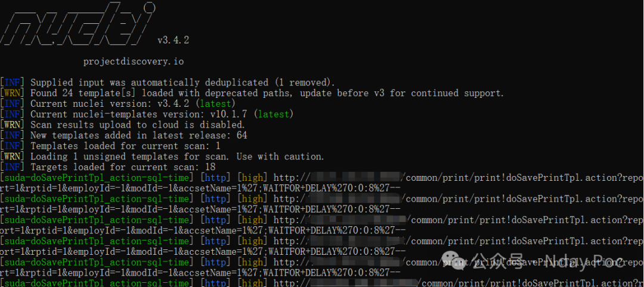Click first result's green 'suda-doSavePrintTpl_action-sql-time' template ID
644x287 pixels.
(97, 178)
